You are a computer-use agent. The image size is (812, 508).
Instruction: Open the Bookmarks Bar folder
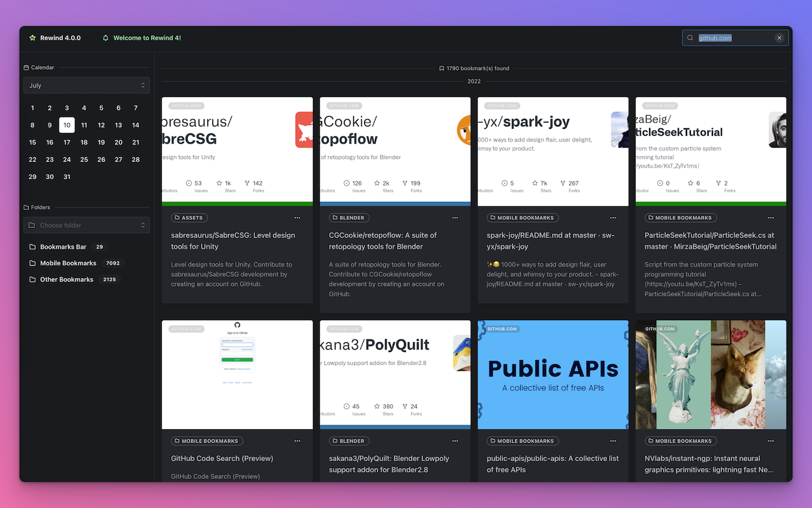[63, 247]
